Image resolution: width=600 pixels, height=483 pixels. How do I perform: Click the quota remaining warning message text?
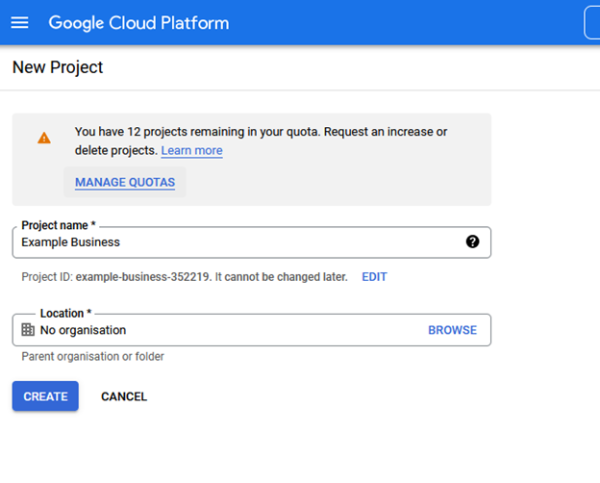coord(261,141)
